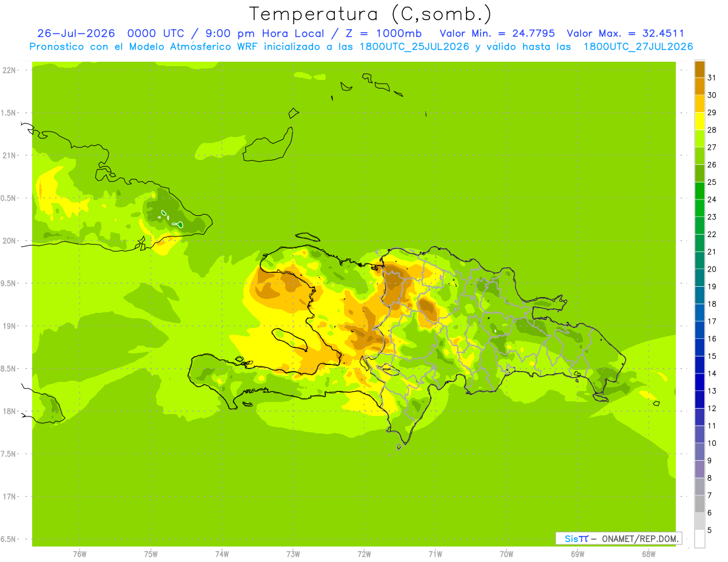The image size is (728, 562).
Task: Click the "70W" longitude label
Action: (507, 554)
